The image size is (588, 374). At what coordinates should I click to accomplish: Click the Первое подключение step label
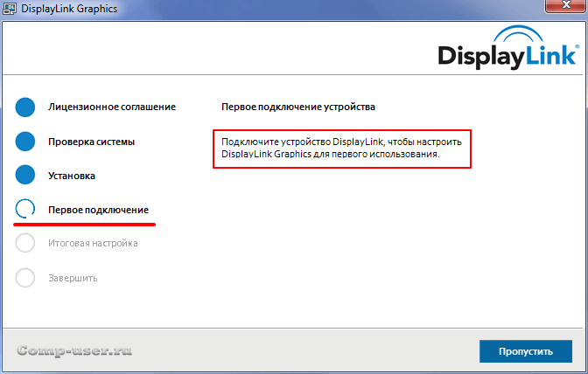click(x=98, y=210)
